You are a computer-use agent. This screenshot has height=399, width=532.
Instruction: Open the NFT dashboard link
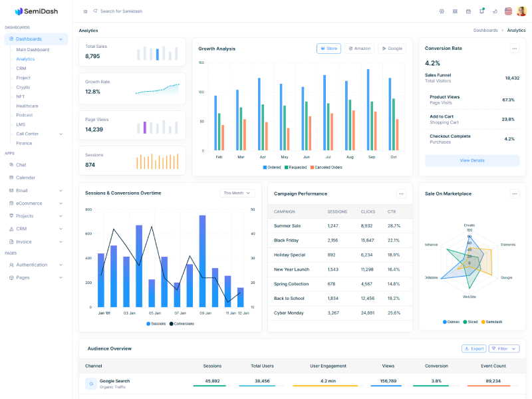[x=21, y=96]
